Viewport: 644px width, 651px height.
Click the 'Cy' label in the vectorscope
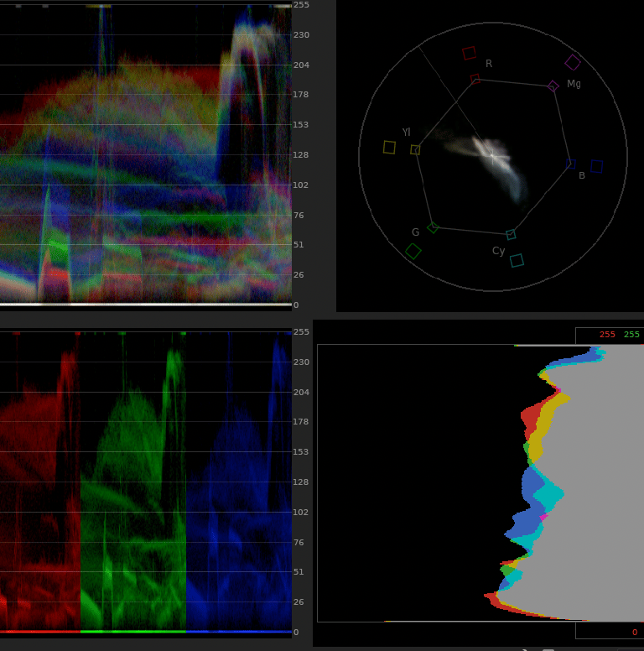[499, 251]
